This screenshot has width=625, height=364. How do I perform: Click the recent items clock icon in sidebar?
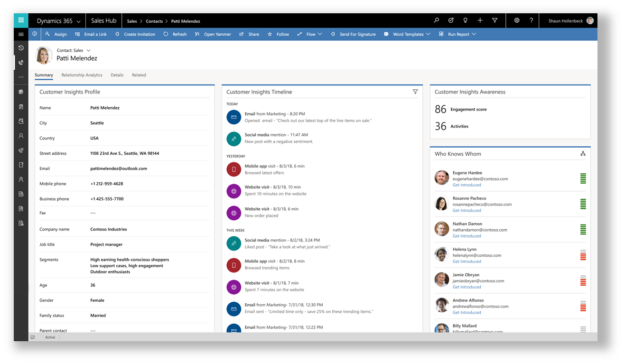click(x=21, y=48)
